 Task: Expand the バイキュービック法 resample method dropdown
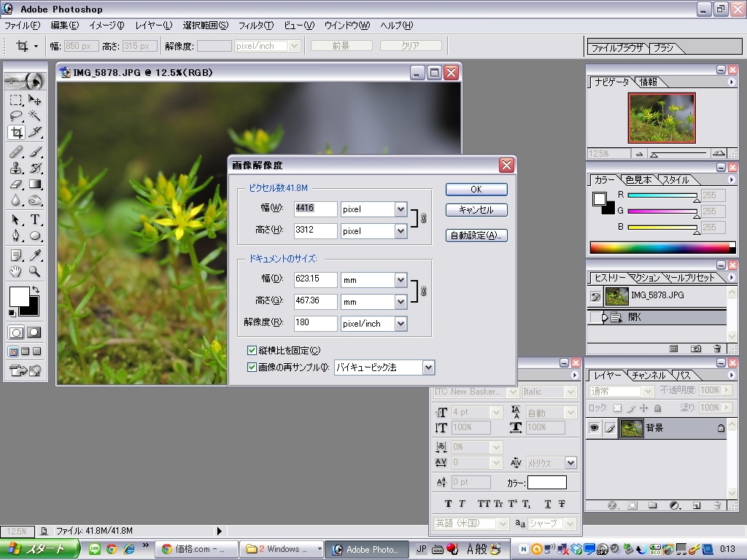click(428, 367)
